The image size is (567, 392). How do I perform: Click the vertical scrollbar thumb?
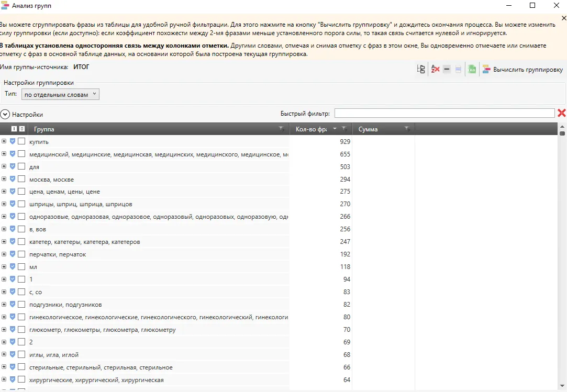click(562, 133)
